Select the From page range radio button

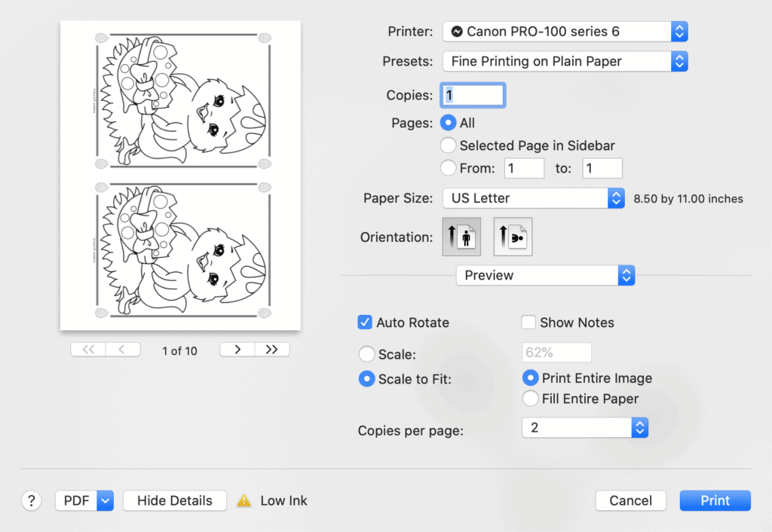point(448,168)
